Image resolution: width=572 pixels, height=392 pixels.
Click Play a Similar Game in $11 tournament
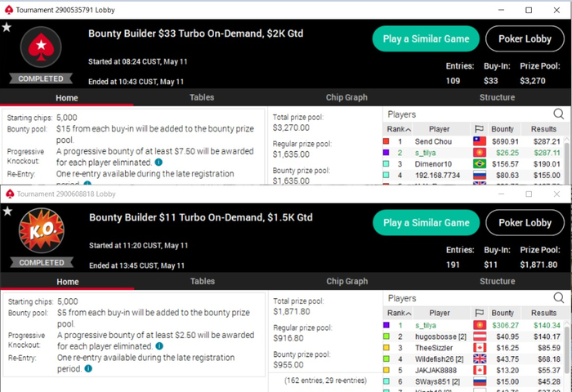426,222
